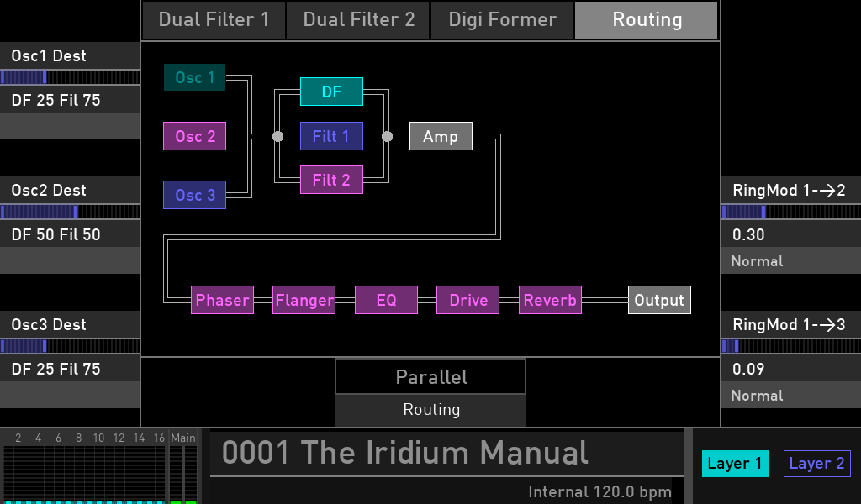
Task: Open the EQ effect block
Action: coord(386,300)
